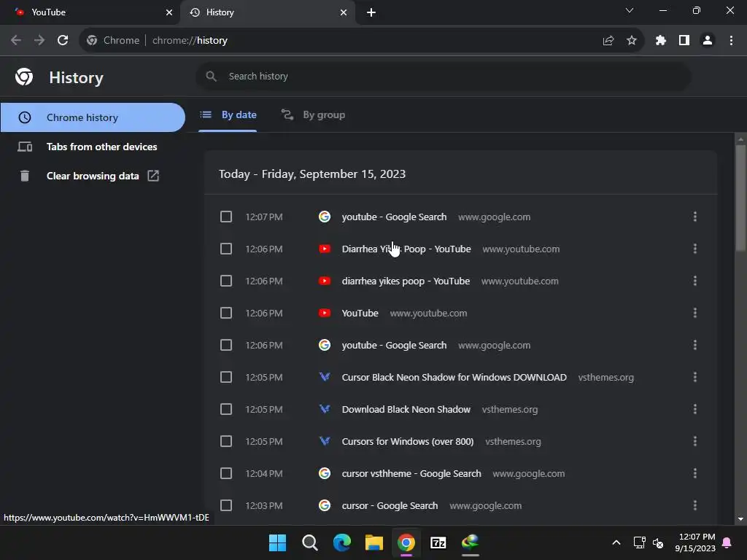This screenshot has width=747, height=560.
Task: Open Cursors for Windows (over 800) link
Action: coord(408,441)
